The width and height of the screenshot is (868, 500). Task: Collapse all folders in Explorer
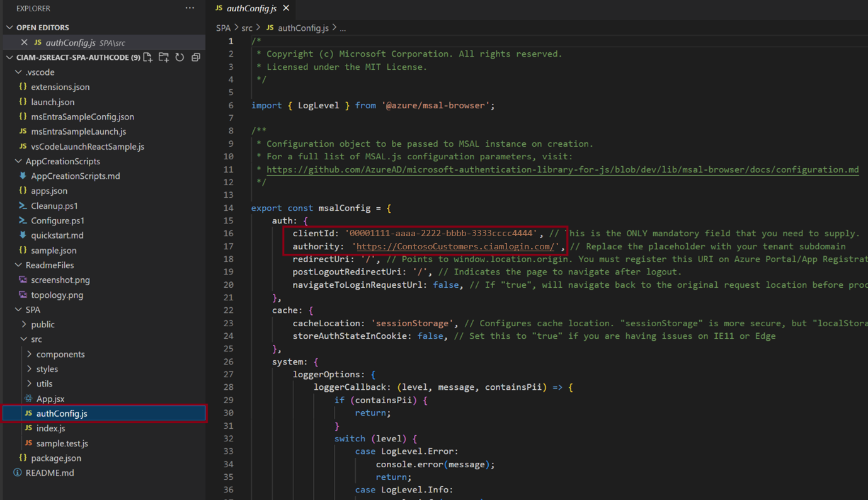click(x=195, y=57)
